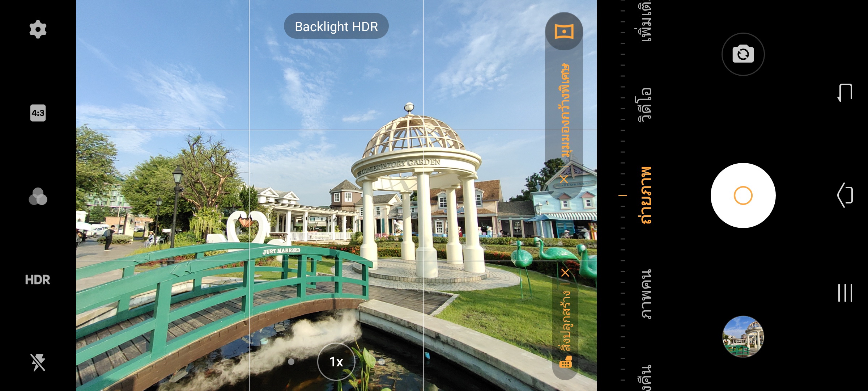Dismiss the ultra wide angle suggestion X
The height and width of the screenshot is (391, 868).
564,179
